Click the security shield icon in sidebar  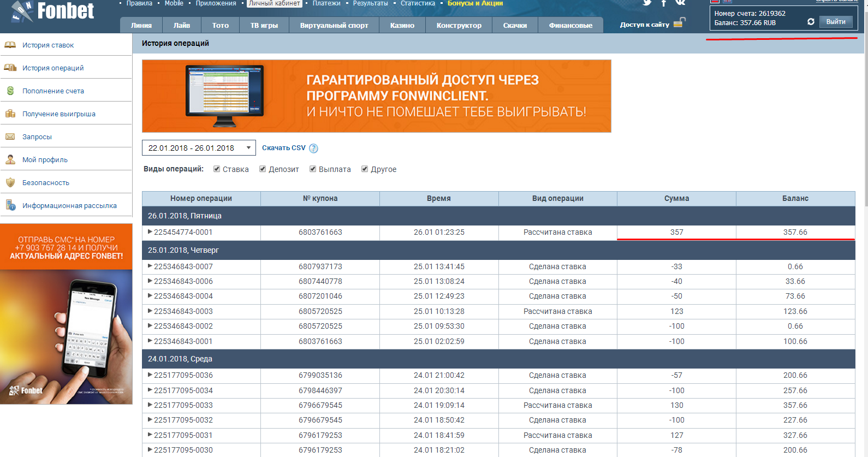(x=10, y=183)
